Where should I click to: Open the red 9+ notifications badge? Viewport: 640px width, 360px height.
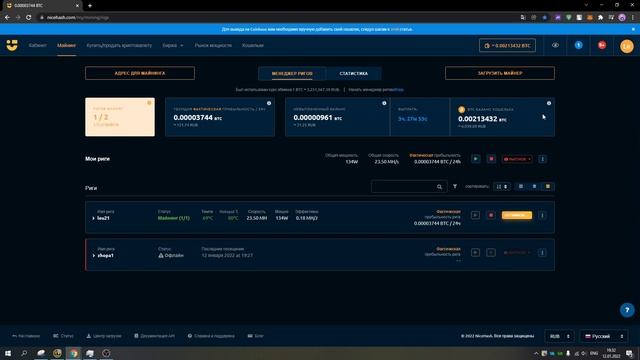point(602,45)
